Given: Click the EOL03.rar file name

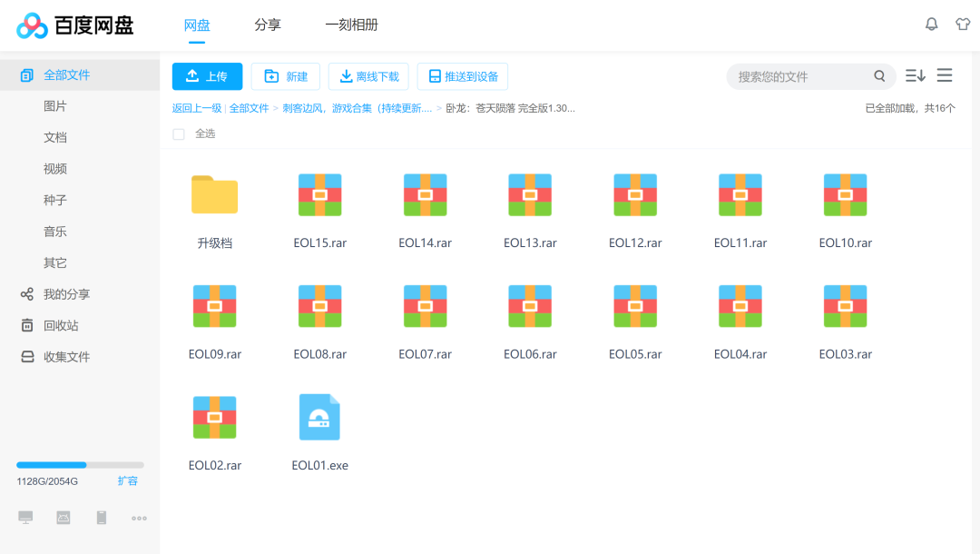Looking at the screenshot, I should [845, 354].
